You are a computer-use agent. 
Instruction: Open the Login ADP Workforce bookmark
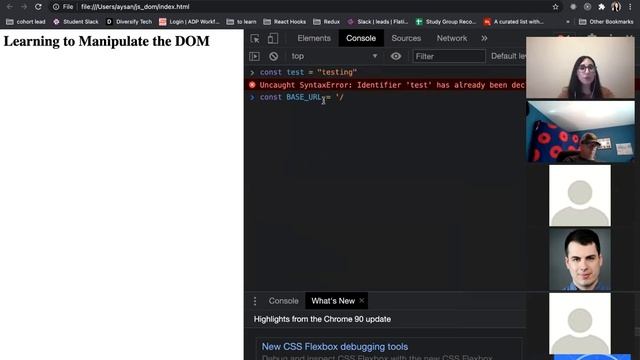point(189,22)
